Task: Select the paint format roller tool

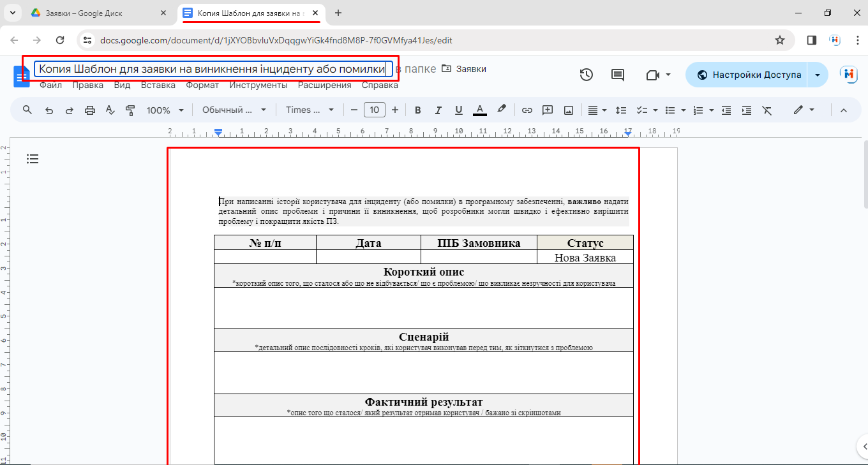Action: [x=131, y=110]
